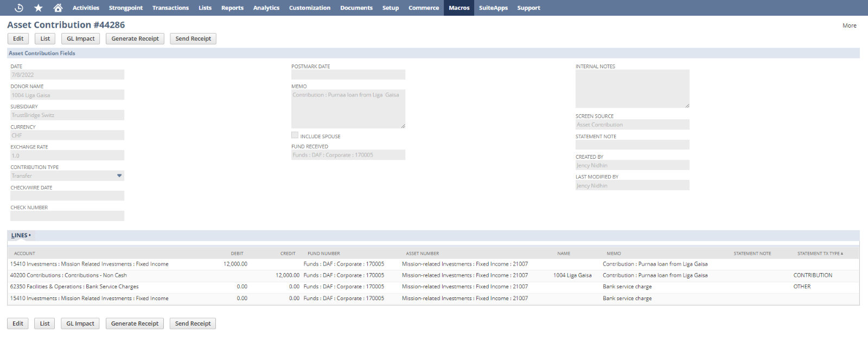Open the Transactions menu

170,8
